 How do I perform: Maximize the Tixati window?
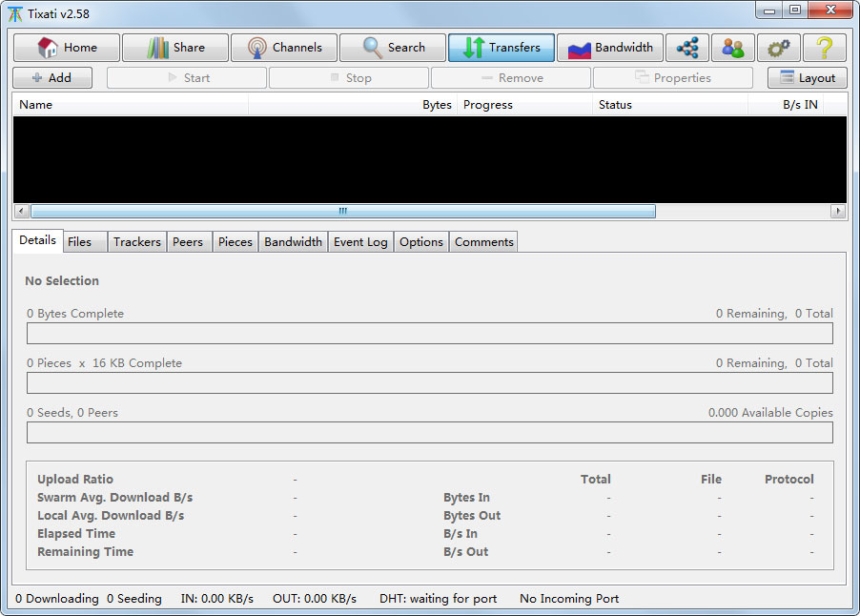point(795,10)
